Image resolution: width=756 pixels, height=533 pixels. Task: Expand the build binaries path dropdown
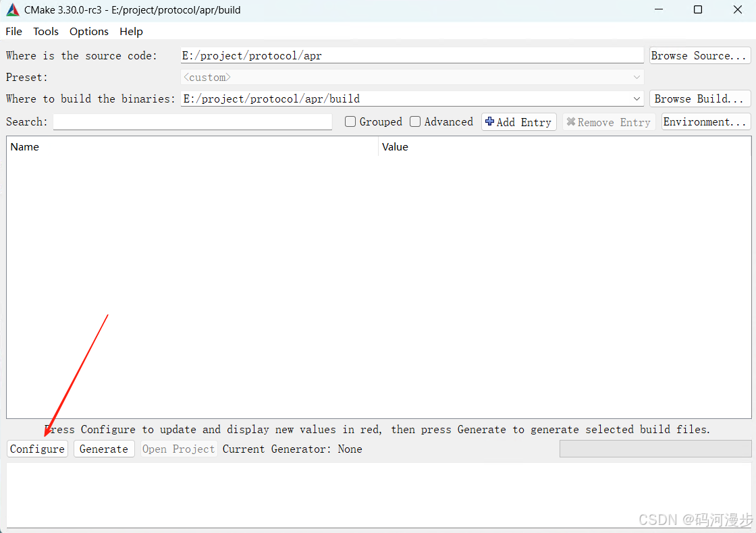(x=637, y=99)
